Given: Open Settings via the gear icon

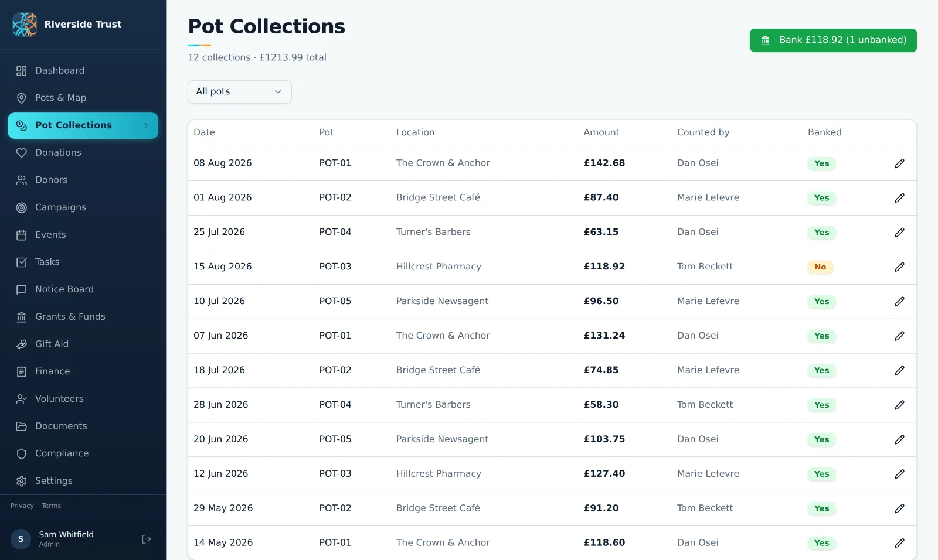Looking at the screenshot, I should (x=22, y=481).
